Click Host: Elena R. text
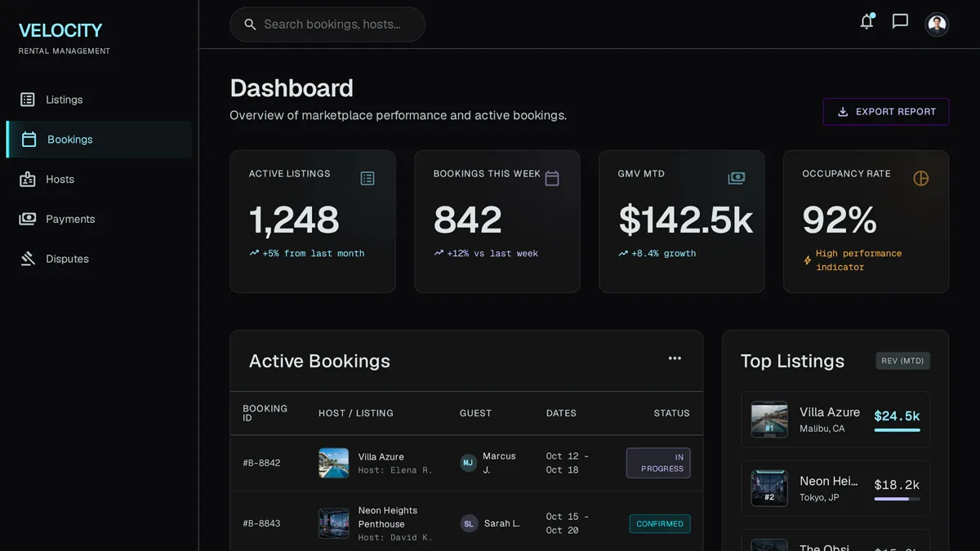Viewport: 980px width, 551px height. [x=395, y=470]
